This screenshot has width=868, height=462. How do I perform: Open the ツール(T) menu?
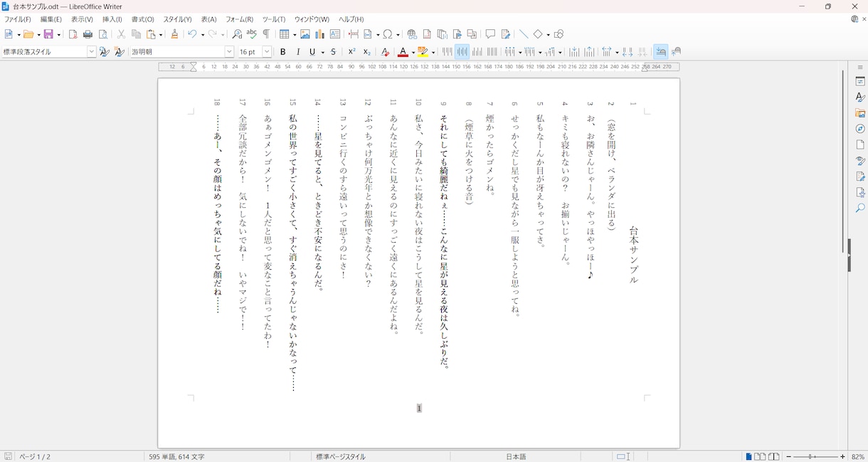pos(274,19)
